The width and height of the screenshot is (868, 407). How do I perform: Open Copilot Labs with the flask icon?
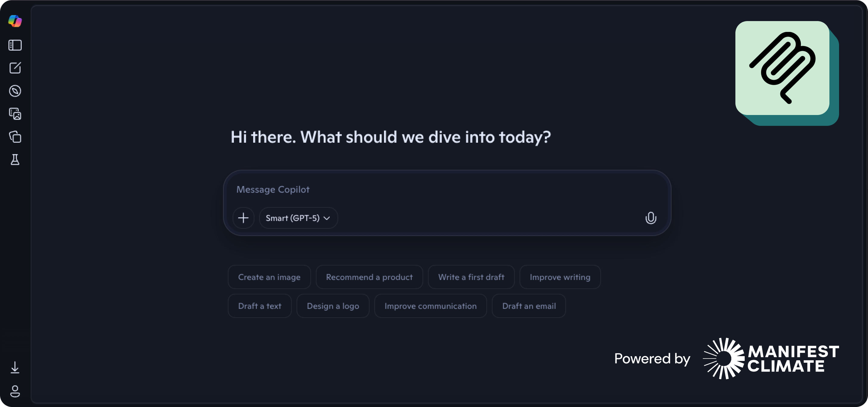click(x=15, y=160)
